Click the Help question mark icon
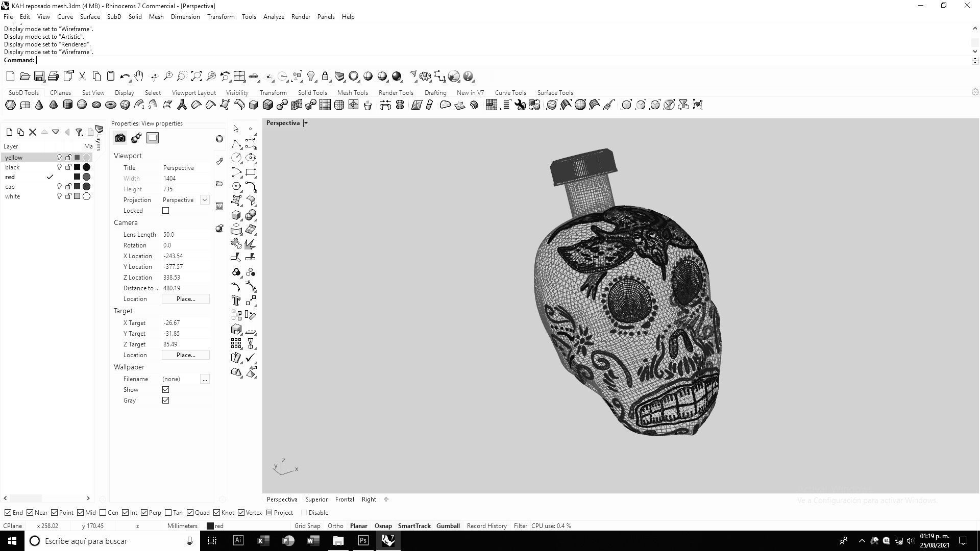Viewport: 980px width, 551px height. (x=469, y=77)
